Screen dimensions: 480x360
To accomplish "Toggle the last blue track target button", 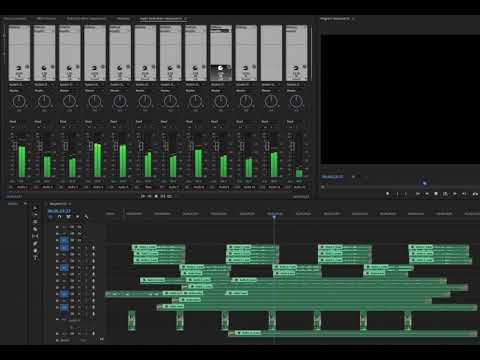I will [64, 308].
